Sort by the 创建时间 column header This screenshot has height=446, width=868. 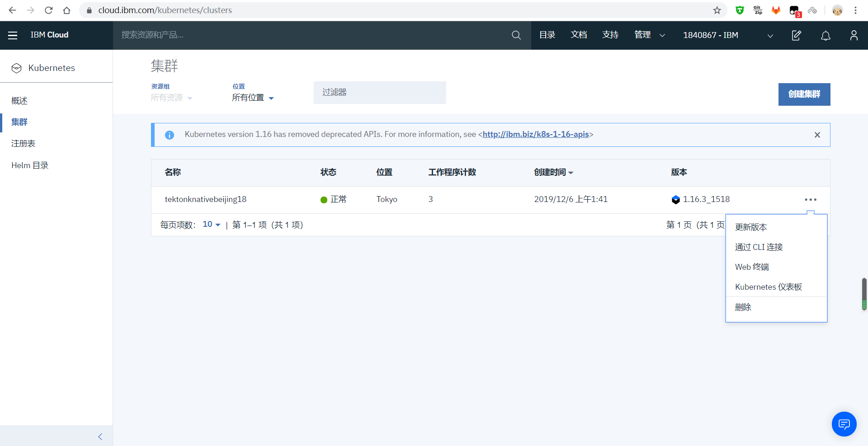[553, 172]
